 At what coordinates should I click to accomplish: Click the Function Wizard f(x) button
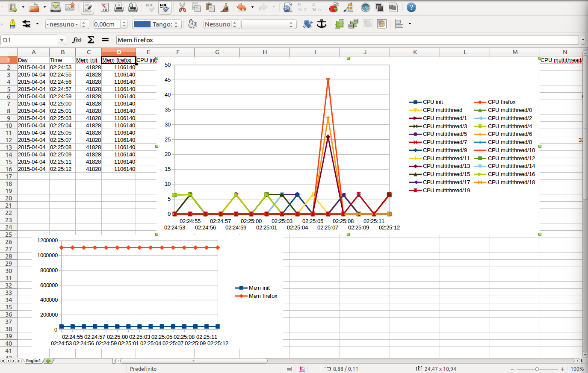(x=77, y=40)
